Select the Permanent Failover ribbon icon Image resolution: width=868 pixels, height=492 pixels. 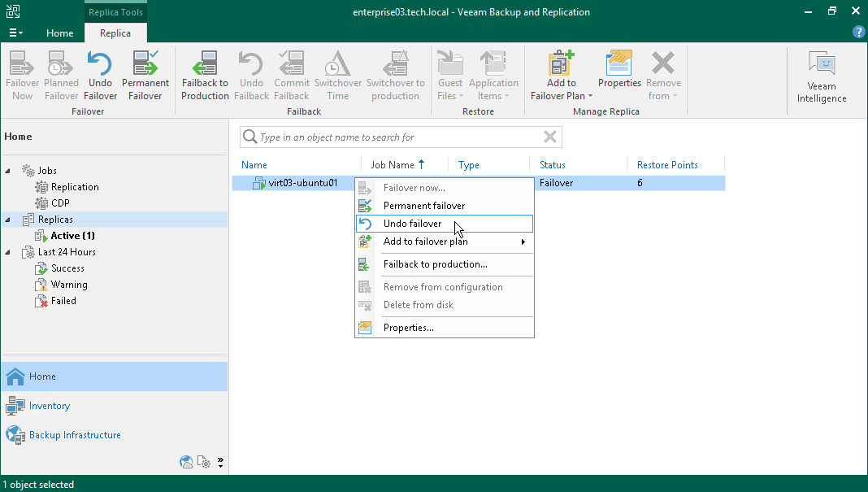(x=145, y=73)
